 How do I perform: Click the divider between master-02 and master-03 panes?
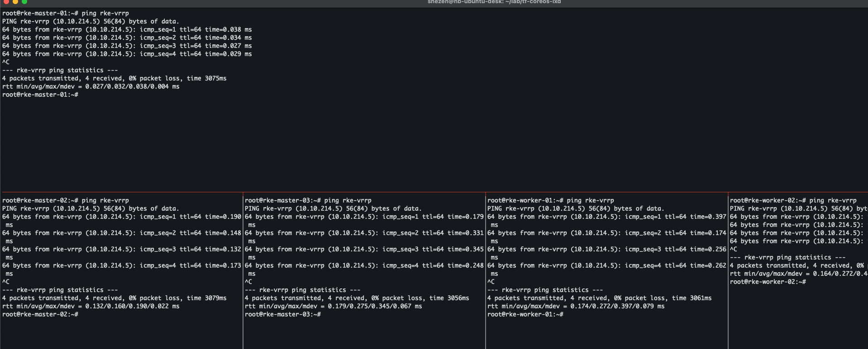coord(243,271)
